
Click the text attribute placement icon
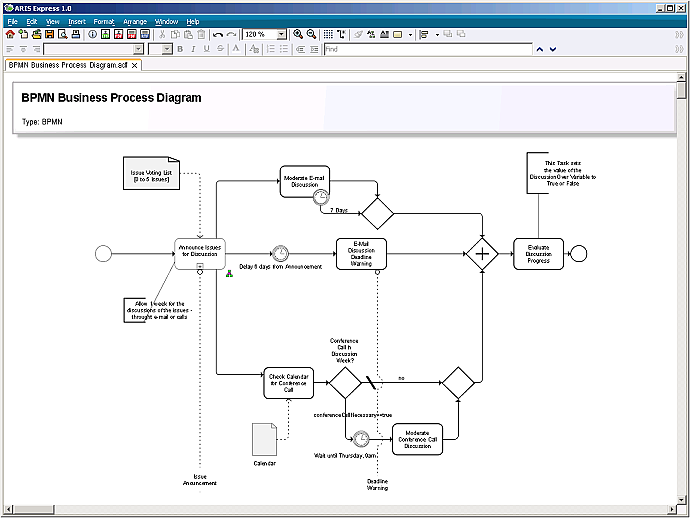pyautogui.click(x=385, y=34)
